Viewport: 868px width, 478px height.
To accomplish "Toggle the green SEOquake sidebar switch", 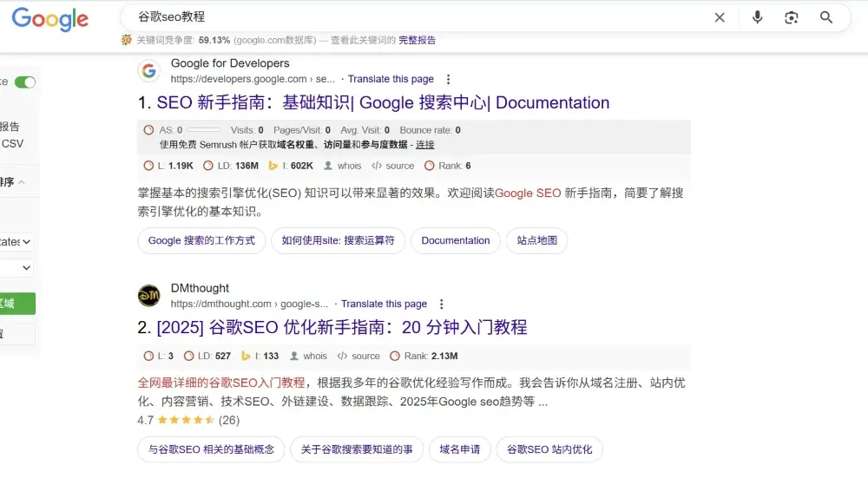I will pos(25,82).
